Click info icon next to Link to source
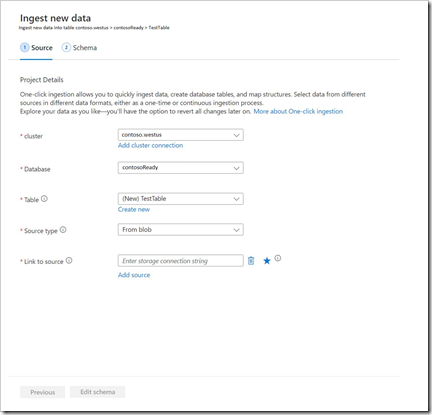Screen dimensions: 432x415 [x=69, y=261]
